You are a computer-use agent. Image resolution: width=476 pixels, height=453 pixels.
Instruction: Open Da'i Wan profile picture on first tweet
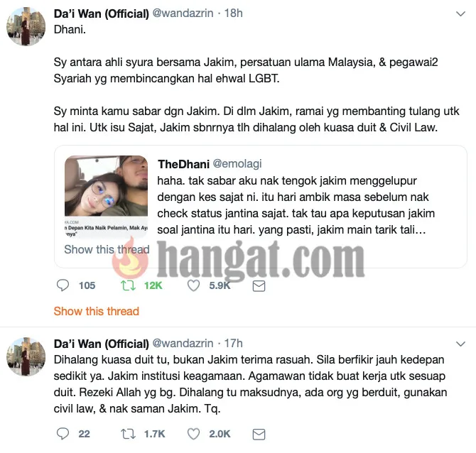tap(26, 26)
